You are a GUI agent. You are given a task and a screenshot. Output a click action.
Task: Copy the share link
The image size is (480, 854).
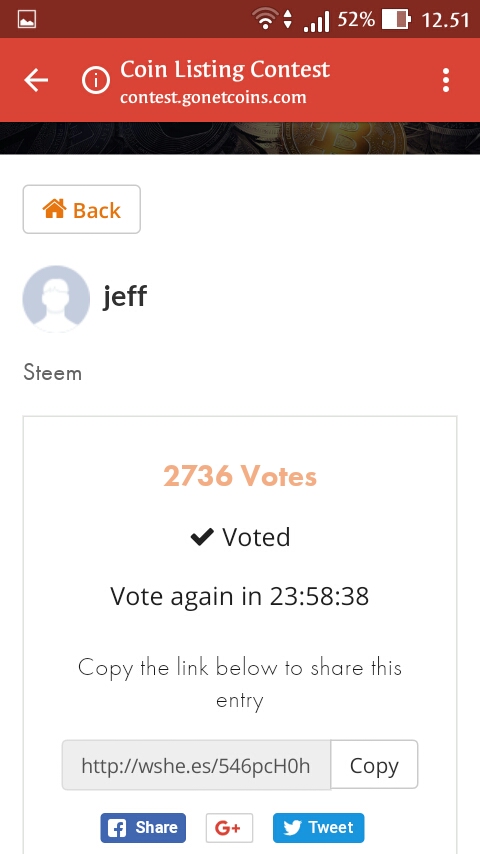[x=374, y=765]
